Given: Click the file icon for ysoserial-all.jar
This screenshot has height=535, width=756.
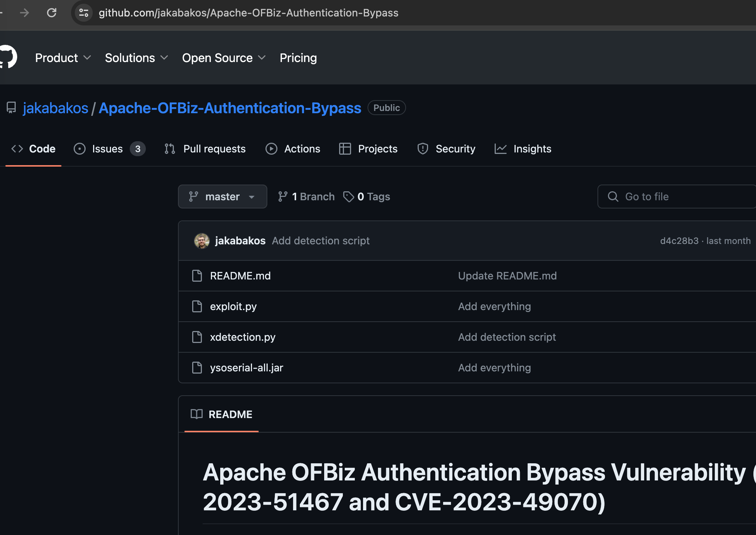Looking at the screenshot, I should pyautogui.click(x=197, y=368).
